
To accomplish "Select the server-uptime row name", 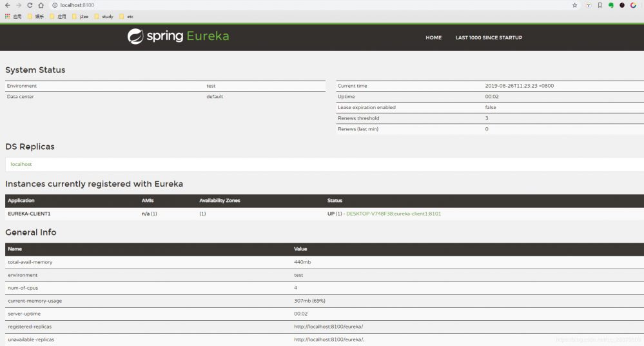I will tap(24, 314).
